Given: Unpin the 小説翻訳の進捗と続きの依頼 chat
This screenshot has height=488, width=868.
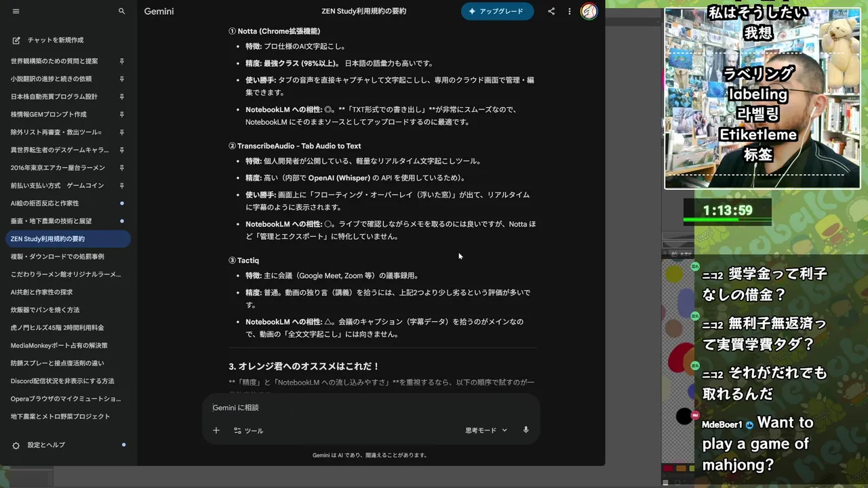Looking at the screenshot, I should (122, 79).
